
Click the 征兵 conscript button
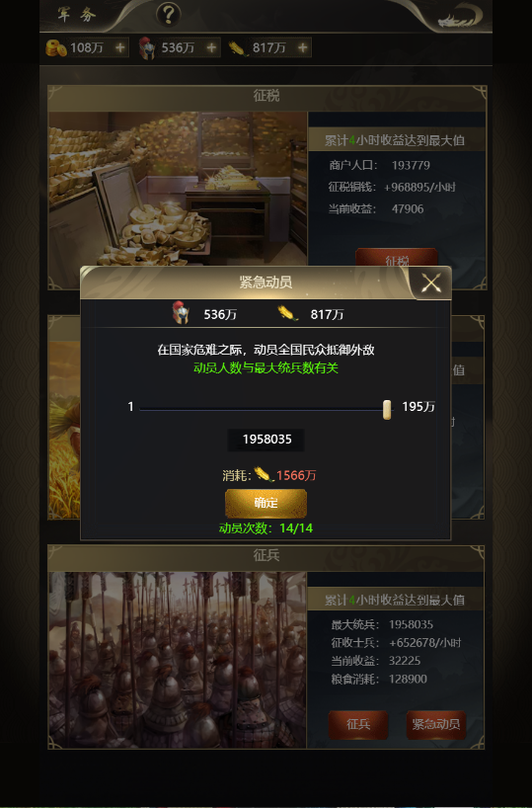[358, 724]
